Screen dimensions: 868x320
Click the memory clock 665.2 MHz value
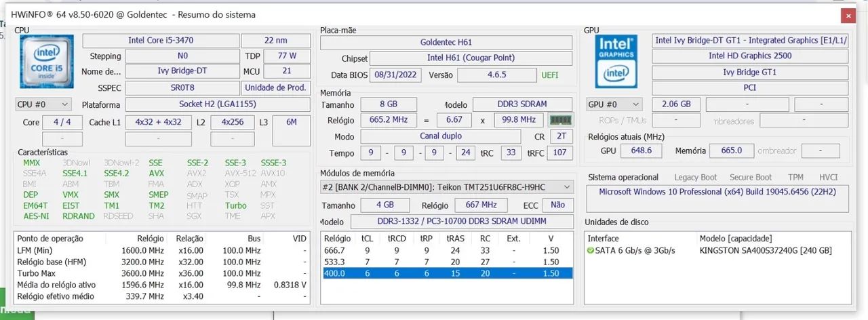coord(389,120)
